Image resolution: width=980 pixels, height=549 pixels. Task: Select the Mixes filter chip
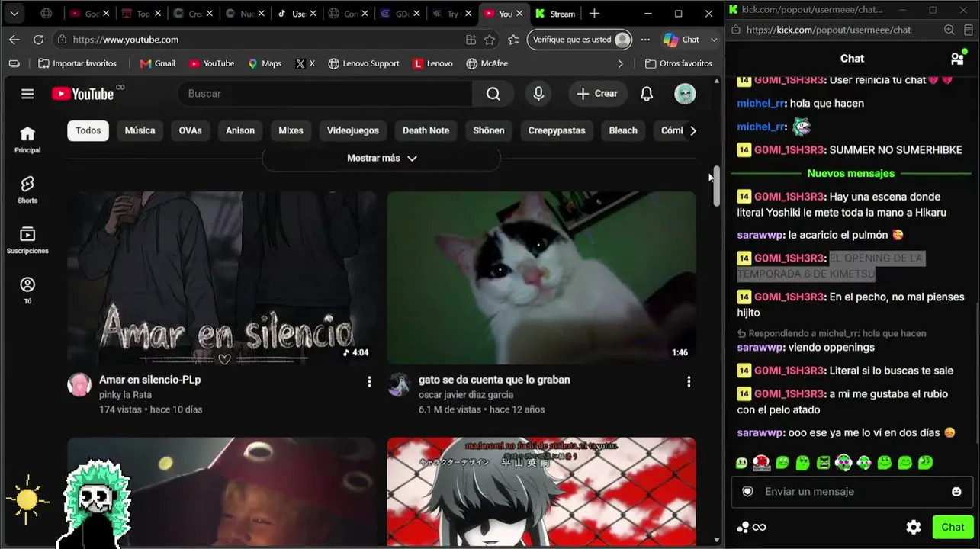pyautogui.click(x=291, y=130)
